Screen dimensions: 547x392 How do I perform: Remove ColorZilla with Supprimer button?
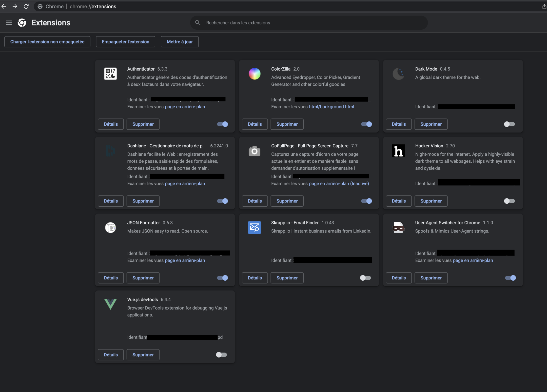[x=287, y=124]
